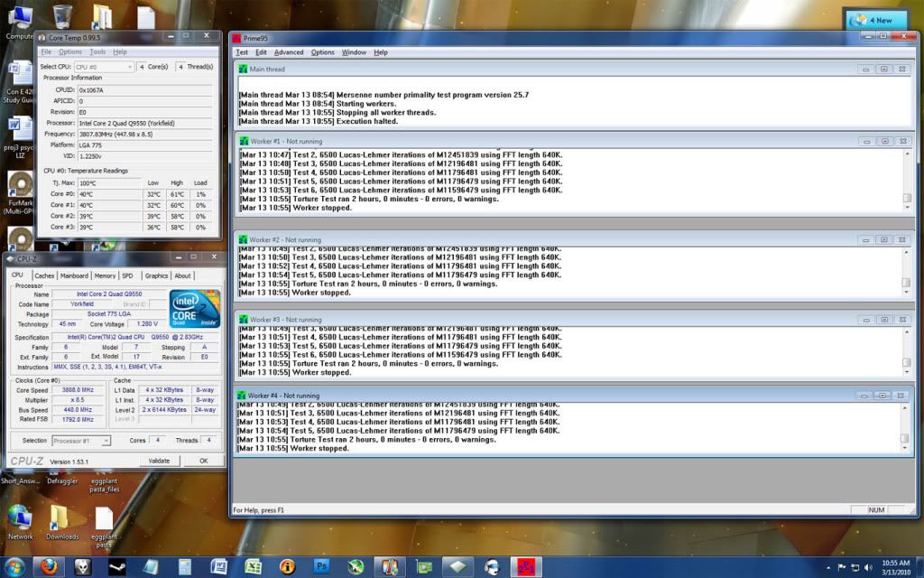Image resolution: width=924 pixels, height=578 pixels.
Task: Click the Core Temp title bar icon
Action: [x=41, y=36]
